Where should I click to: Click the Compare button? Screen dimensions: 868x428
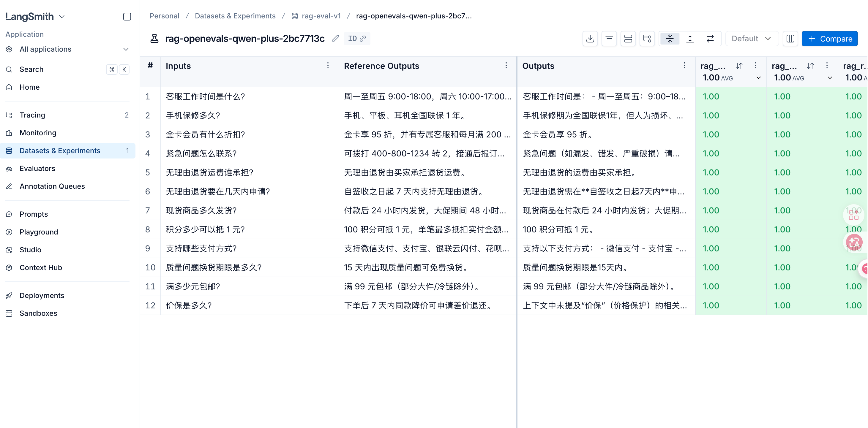(x=829, y=39)
